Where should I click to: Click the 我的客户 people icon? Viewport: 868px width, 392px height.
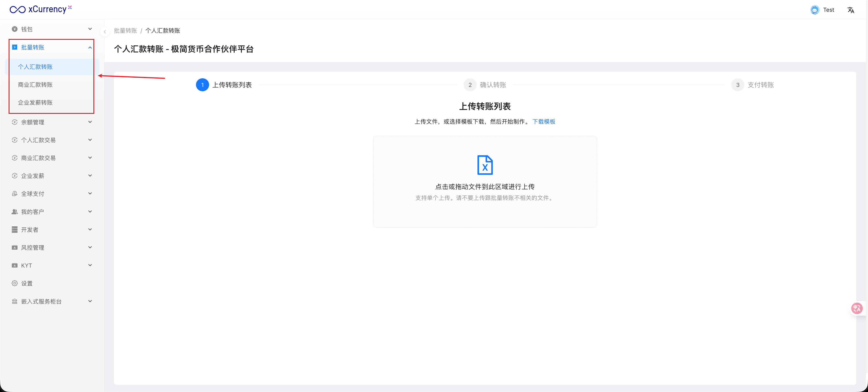[x=14, y=212]
